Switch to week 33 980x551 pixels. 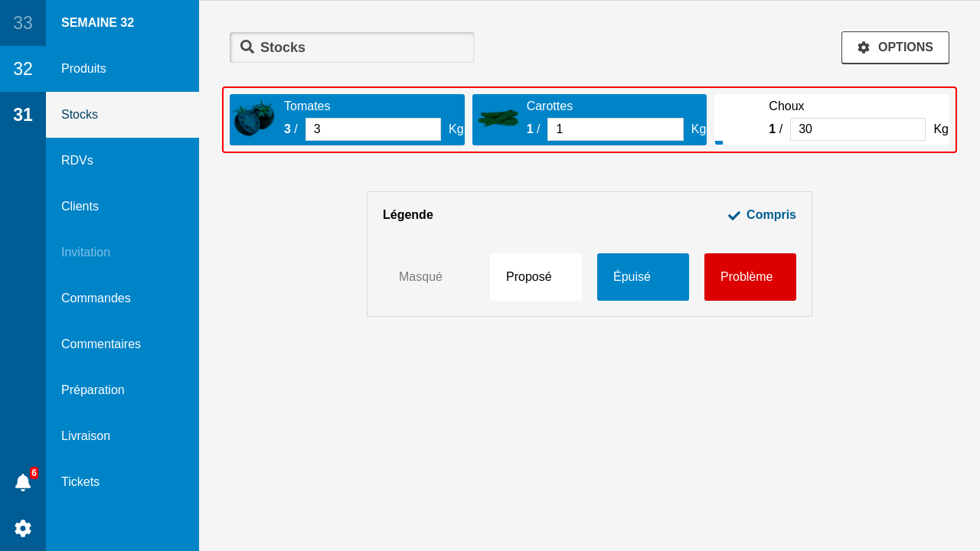tap(23, 23)
